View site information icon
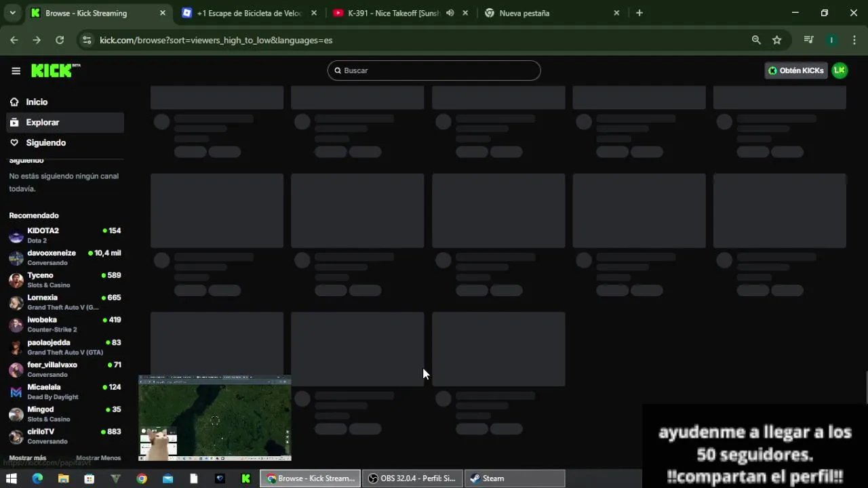The image size is (868, 488). click(x=87, y=40)
